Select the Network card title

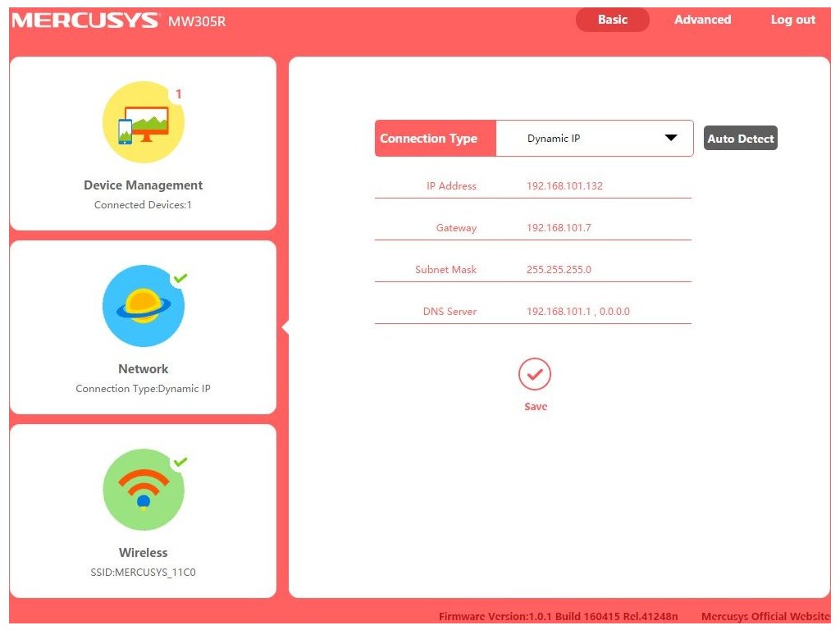coord(143,369)
